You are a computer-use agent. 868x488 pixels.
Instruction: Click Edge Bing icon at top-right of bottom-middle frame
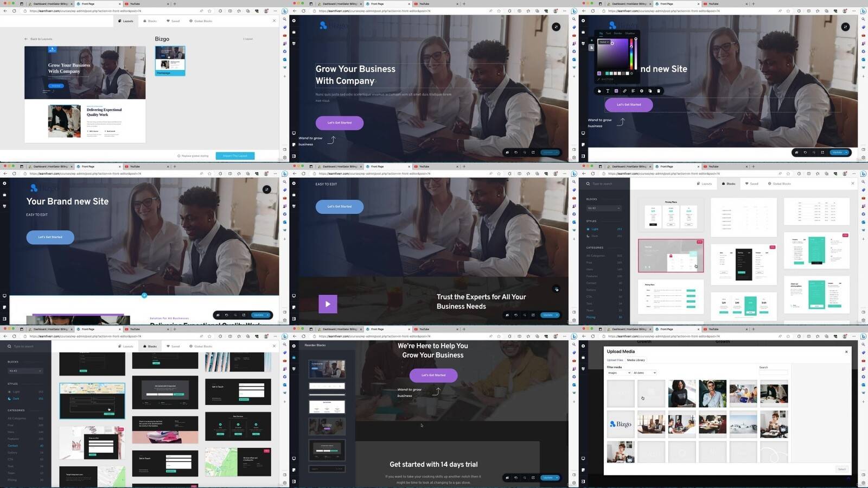pos(574,336)
